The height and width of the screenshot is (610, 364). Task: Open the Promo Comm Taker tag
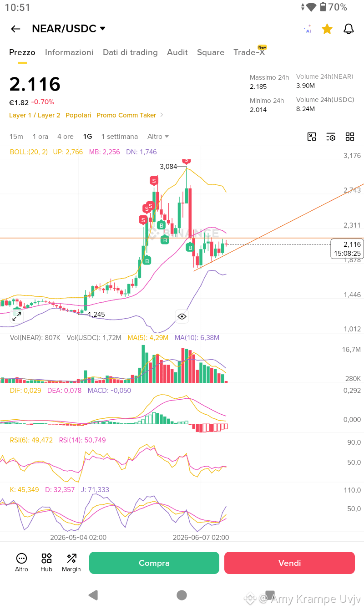tap(126, 115)
